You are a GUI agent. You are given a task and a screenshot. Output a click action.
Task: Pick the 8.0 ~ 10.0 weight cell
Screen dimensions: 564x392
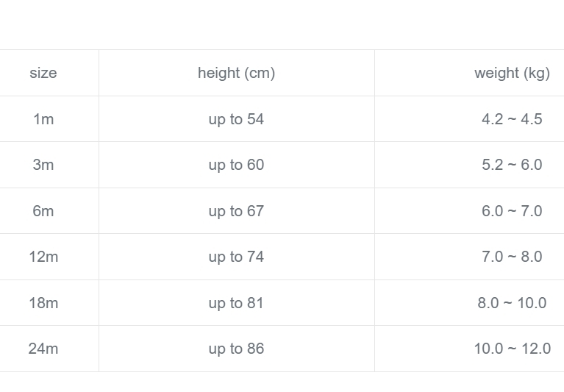pyautogui.click(x=512, y=303)
